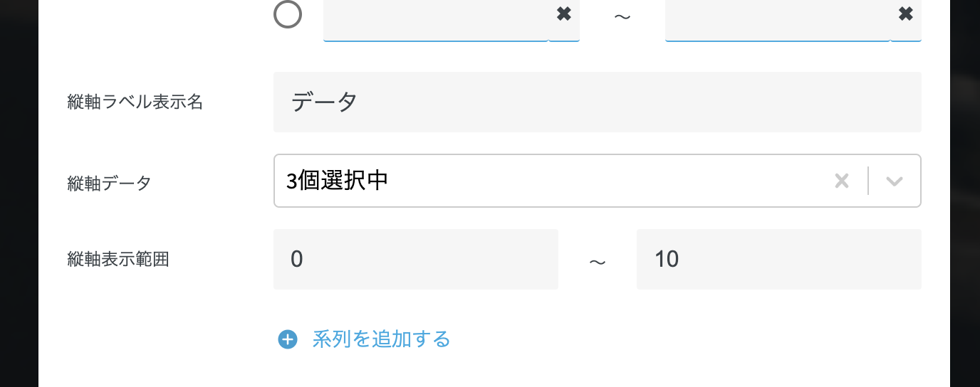Select the radio button beside the top range fields
Image resolution: width=980 pixels, height=387 pixels.
(x=288, y=14)
